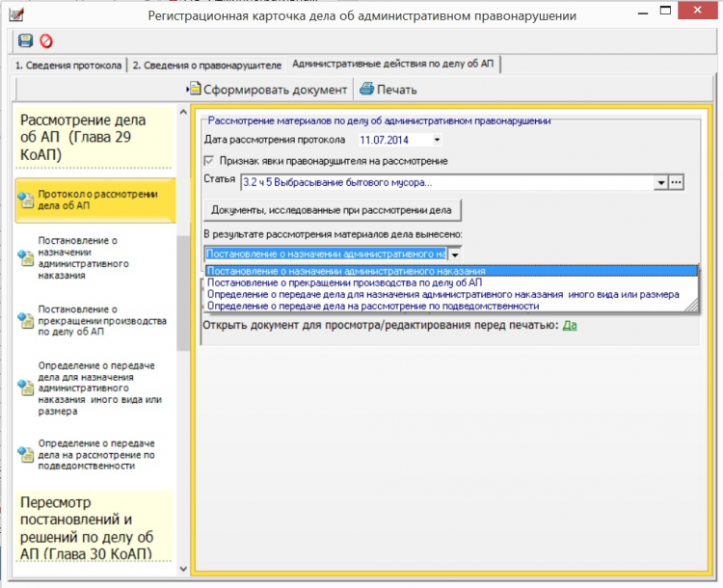The height and width of the screenshot is (588, 723).
Task: Maximize the registration card window
Action: coord(665,11)
